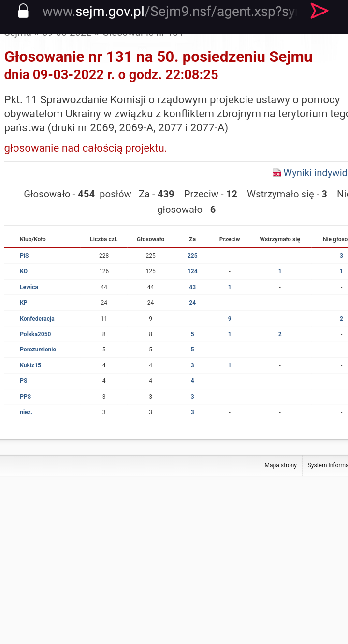The height and width of the screenshot is (644, 348).
Task: Open the PPS club link
Action: click(25, 397)
